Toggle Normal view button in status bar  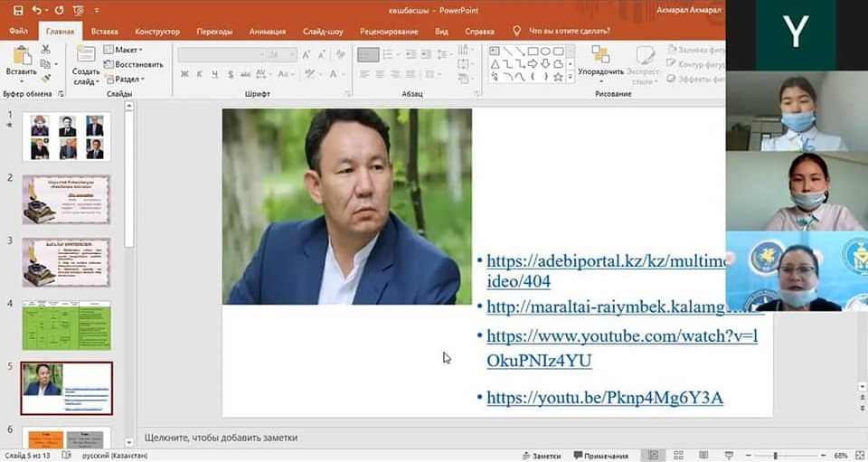pos(653,455)
